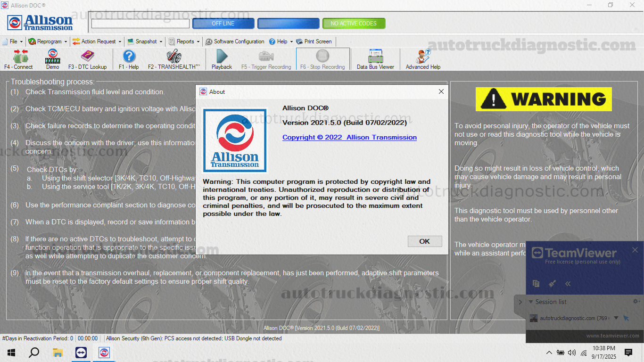644x362 pixels.
Task: Dismiss the About dialog with OK
Action: [x=424, y=241]
